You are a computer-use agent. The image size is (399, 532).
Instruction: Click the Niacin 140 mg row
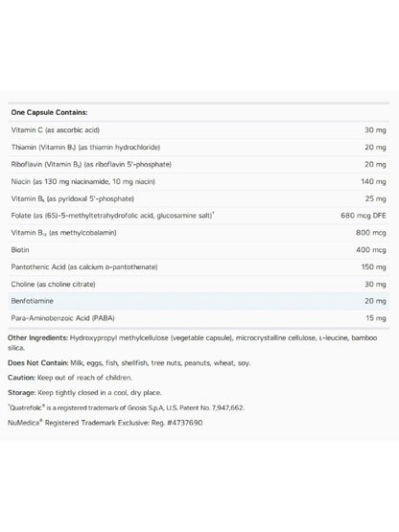[x=199, y=181]
